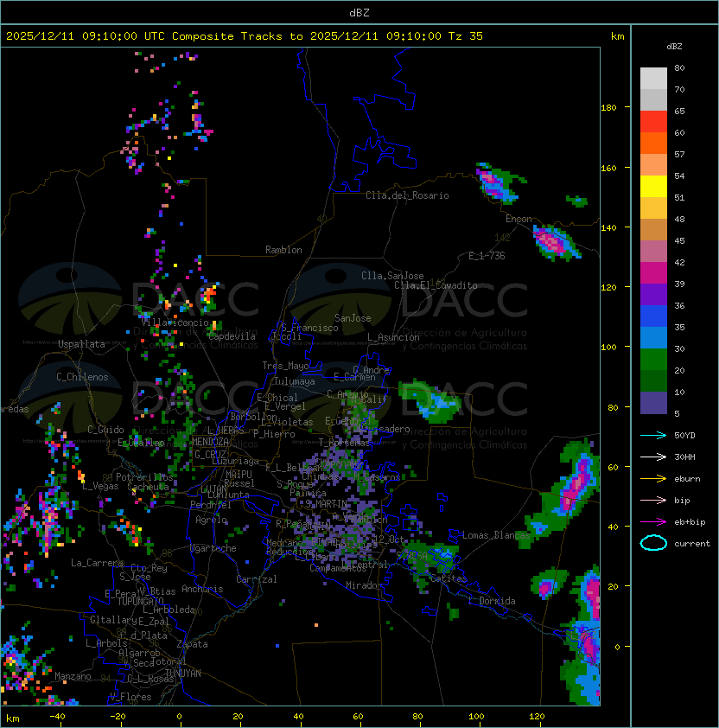
Task: Click the '30HM' legend label
Action: pyautogui.click(x=684, y=457)
